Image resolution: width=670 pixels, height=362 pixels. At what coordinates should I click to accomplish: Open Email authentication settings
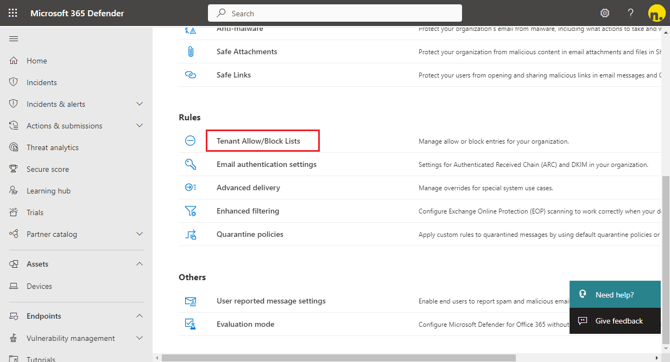click(x=266, y=165)
